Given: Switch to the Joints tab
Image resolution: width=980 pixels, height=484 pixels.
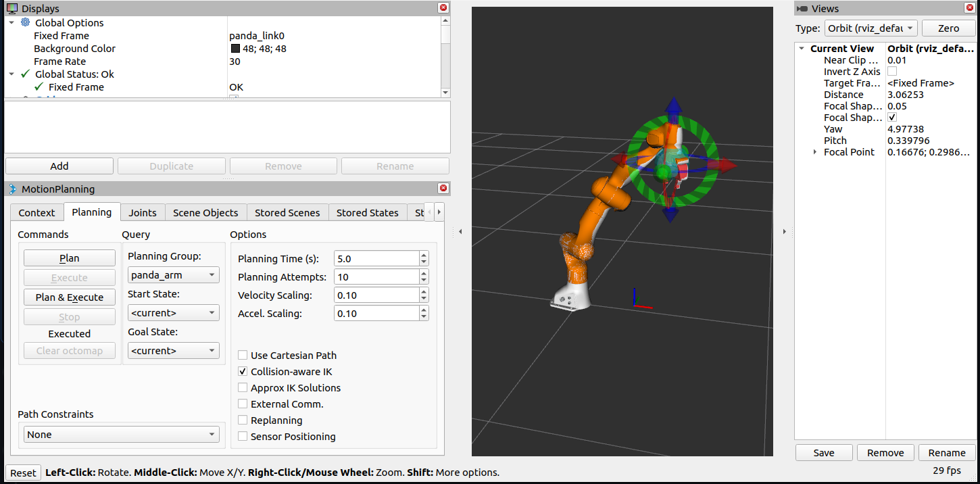Looking at the screenshot, I should click(143, 212).
